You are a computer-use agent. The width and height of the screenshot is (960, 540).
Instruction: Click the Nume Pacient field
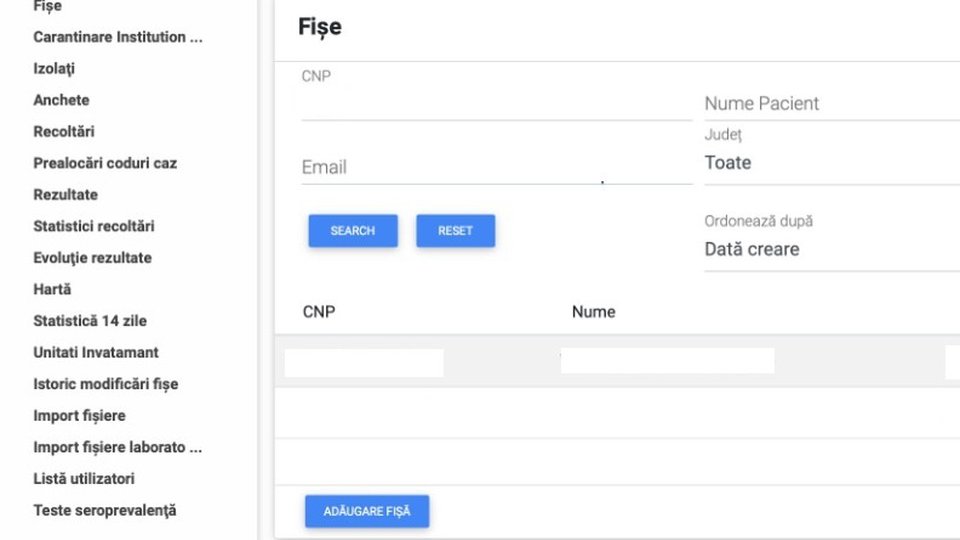[x=830, y=103]
